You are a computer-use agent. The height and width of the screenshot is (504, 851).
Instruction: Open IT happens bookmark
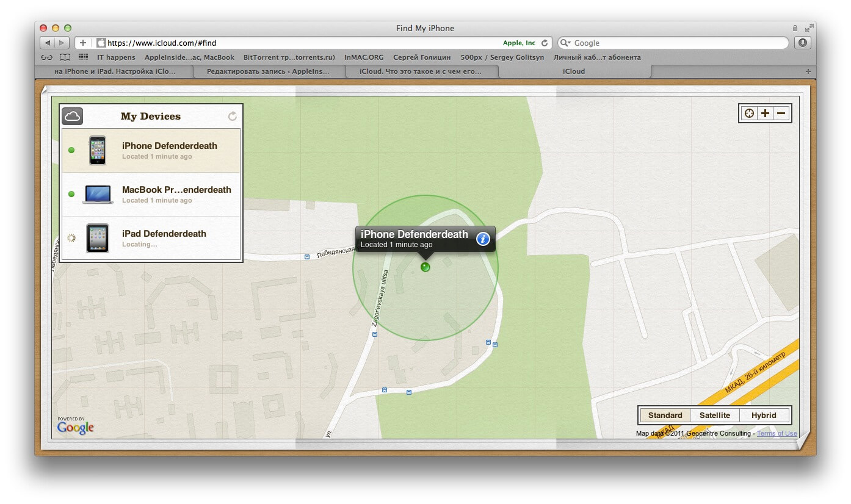[x=116, y=57]
